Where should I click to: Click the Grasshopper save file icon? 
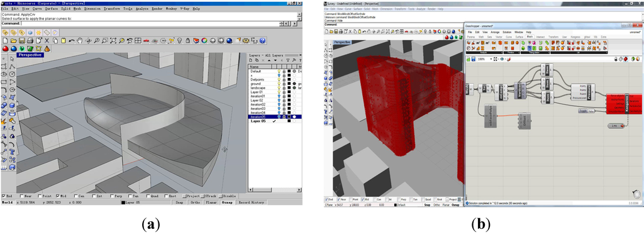473,59
